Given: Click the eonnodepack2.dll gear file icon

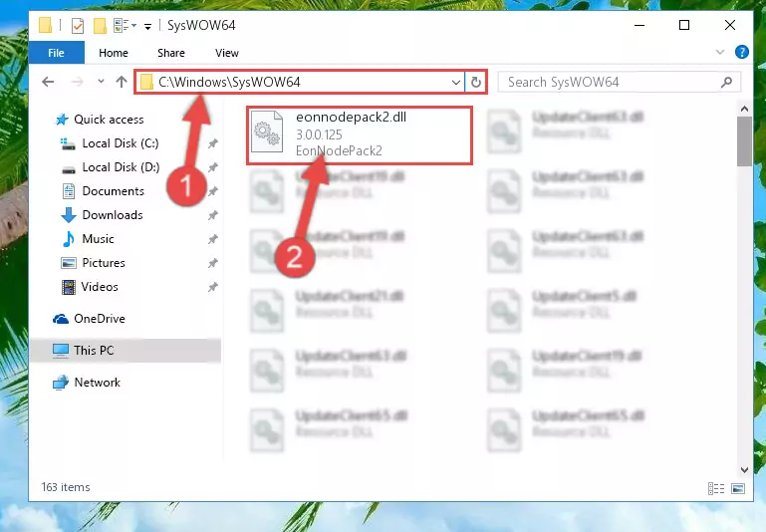Looking at the screenshot, I should [x=267, y=132].
